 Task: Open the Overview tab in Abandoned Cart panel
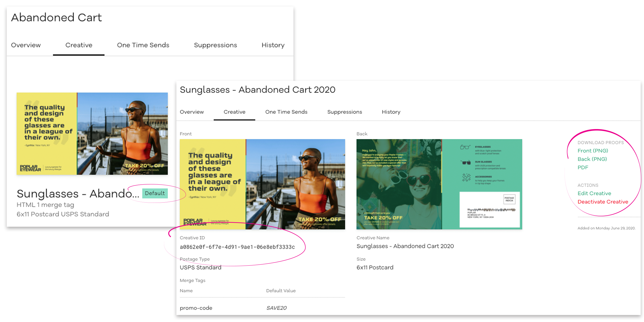(x=26, y=45)
